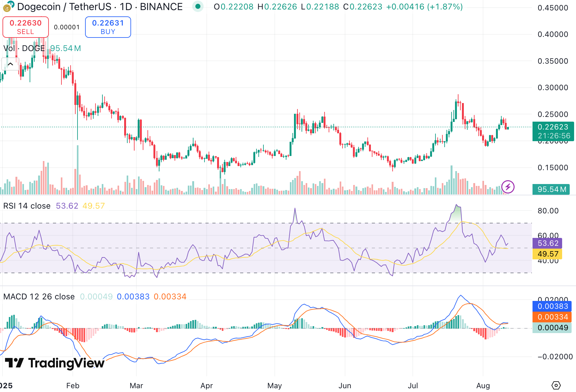Click the Feb label on time axis
This screenshot has width=576, height=392.
(x=73, y=386)
